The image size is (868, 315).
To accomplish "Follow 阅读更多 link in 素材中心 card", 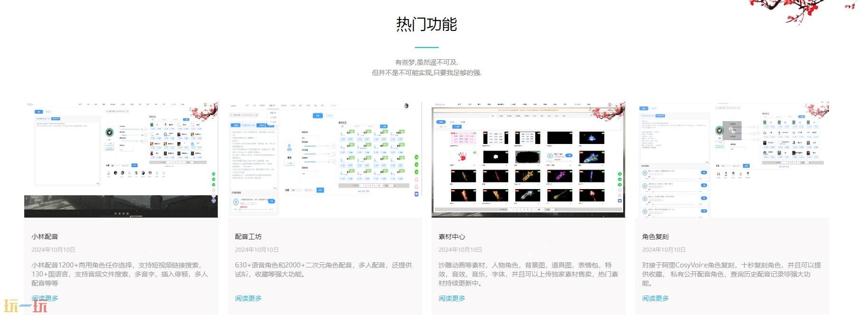I will (x=452, y=298).
